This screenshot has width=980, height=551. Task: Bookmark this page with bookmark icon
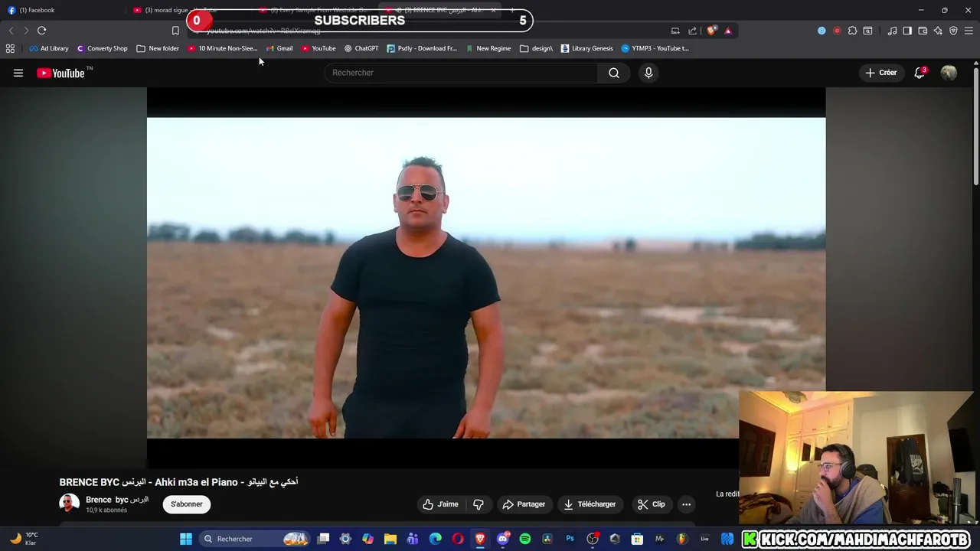[x=175, y=31]
